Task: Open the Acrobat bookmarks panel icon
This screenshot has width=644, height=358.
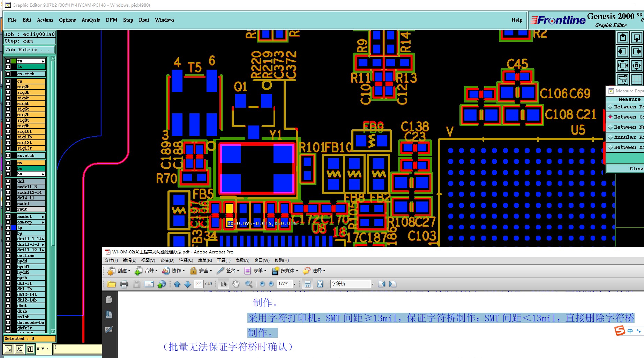Action: tap(109, 314)
